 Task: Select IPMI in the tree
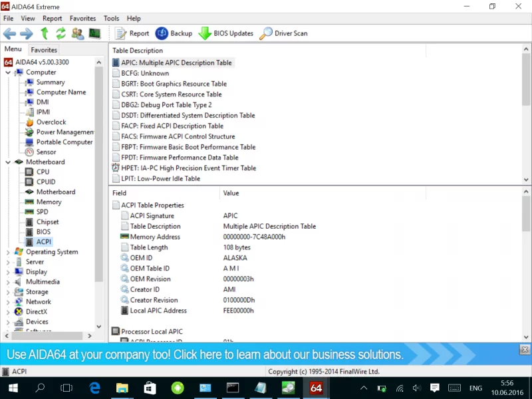(43, 112)
